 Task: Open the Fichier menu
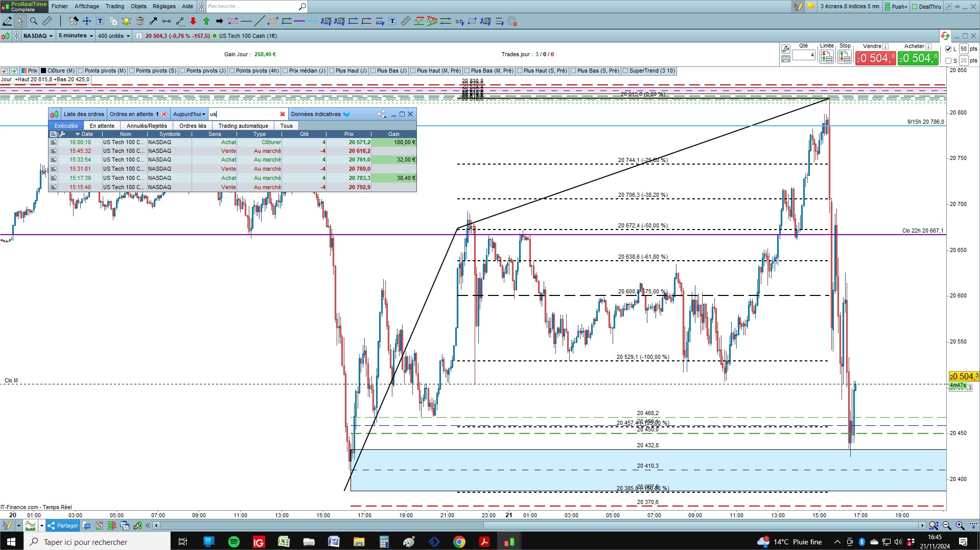click(x=60, y=6)
